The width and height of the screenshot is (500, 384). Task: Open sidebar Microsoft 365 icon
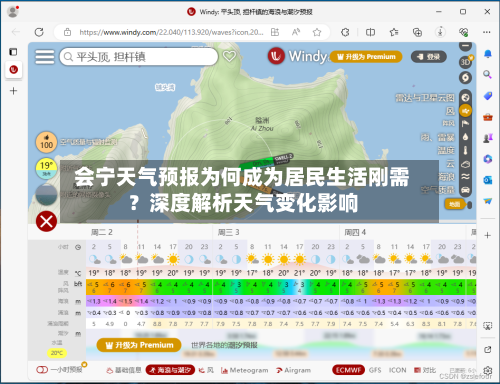[488, 159]
